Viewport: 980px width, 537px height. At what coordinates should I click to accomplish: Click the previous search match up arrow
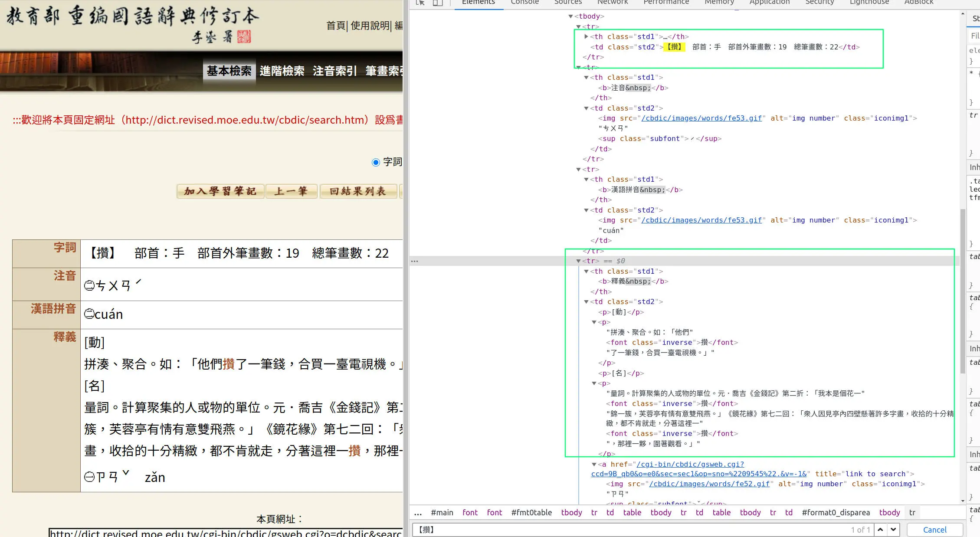click(x=880, y=530)
